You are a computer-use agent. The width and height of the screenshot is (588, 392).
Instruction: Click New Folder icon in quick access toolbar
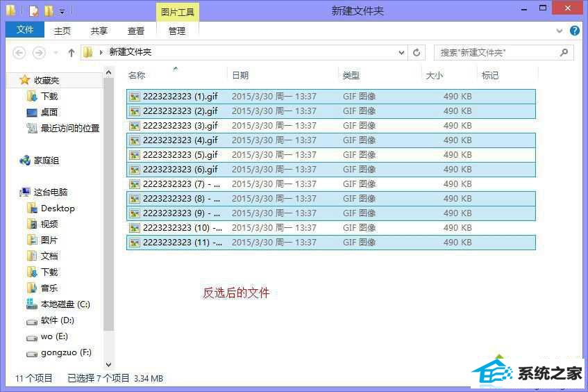49,11
